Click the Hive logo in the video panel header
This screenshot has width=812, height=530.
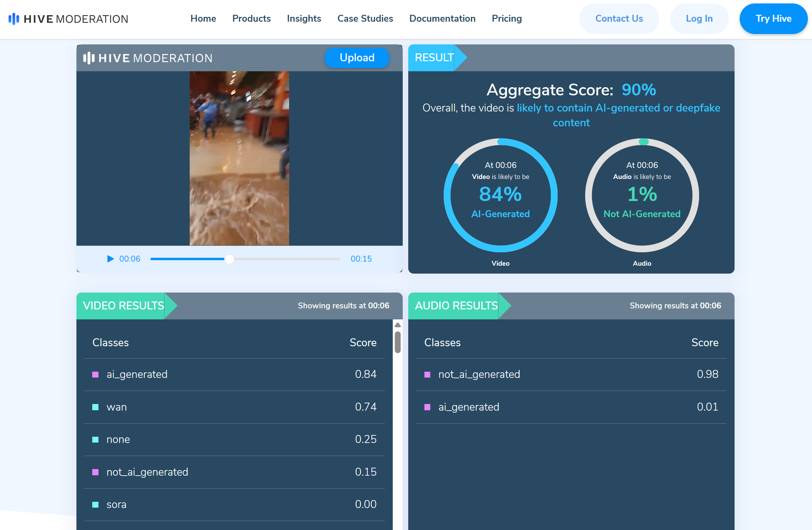pyautogui.click(x=148, y=58)
